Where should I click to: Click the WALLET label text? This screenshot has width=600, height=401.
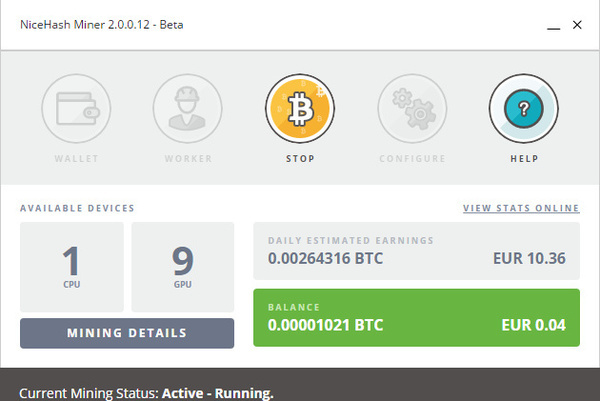click(x=77, y=158)
